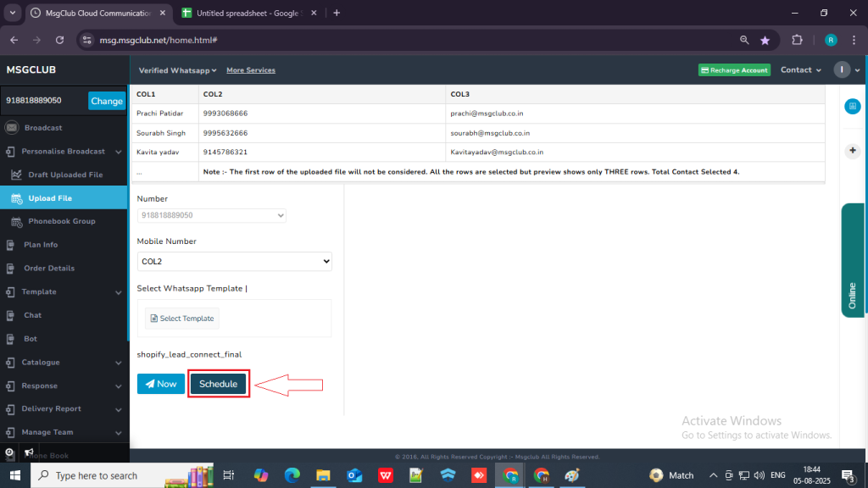Image resolution: width=868 pixels, height=488 pixels.
Task: Expand the Catalogue sidebar section
Action: coord(64,363)
